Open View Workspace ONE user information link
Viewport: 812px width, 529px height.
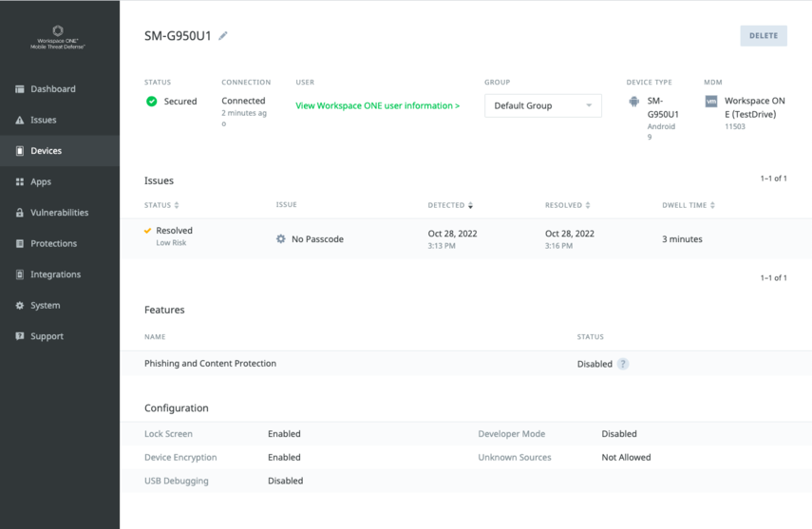[x=377, y=105]
